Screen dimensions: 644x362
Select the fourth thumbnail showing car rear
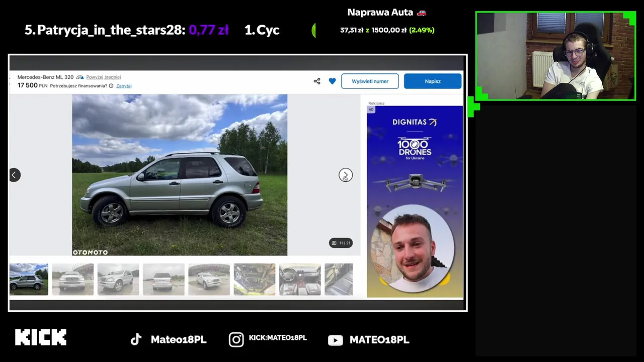(x=164, y=279)
